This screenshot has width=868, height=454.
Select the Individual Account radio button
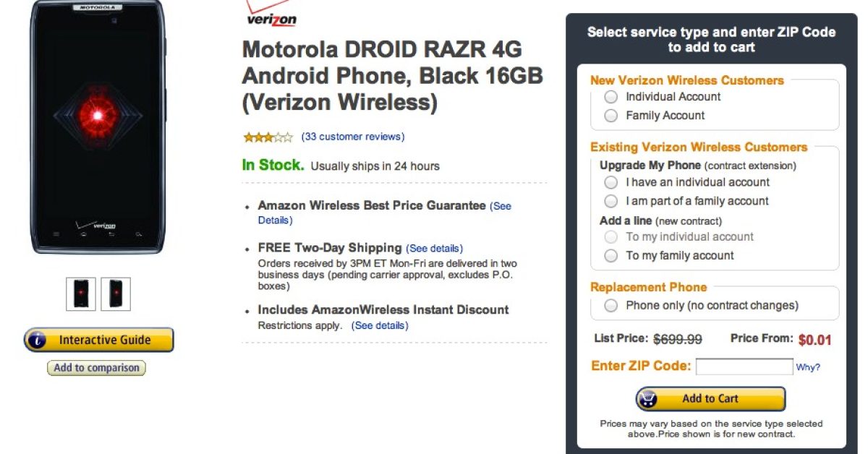(611, 97)
